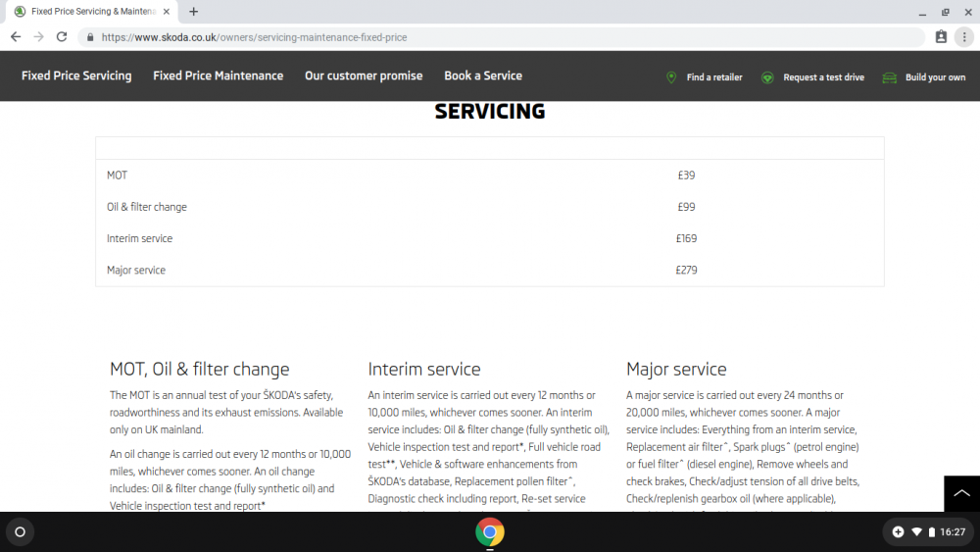Click the Find a retailer pin icon
980x552 pixels.
pyautogui.click(x=670, y=76)
